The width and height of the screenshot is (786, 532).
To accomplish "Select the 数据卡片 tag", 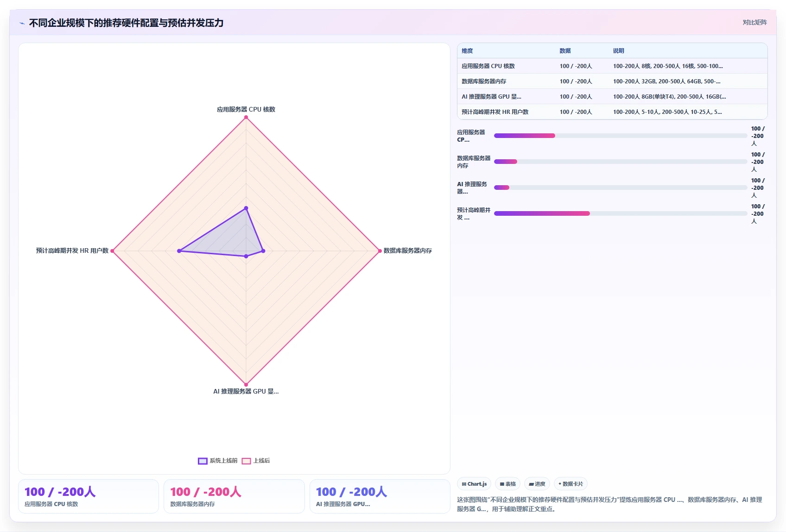I will (571, 484).
